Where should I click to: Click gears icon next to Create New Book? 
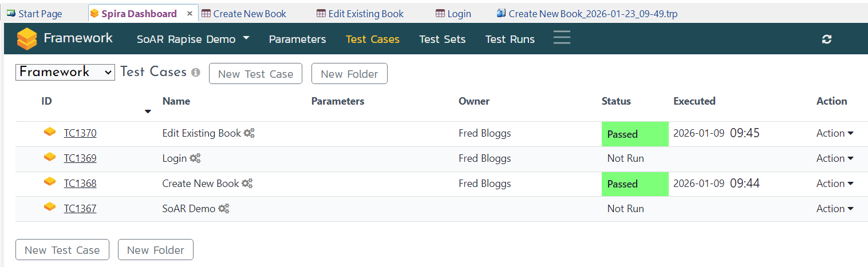click(247, 184)
